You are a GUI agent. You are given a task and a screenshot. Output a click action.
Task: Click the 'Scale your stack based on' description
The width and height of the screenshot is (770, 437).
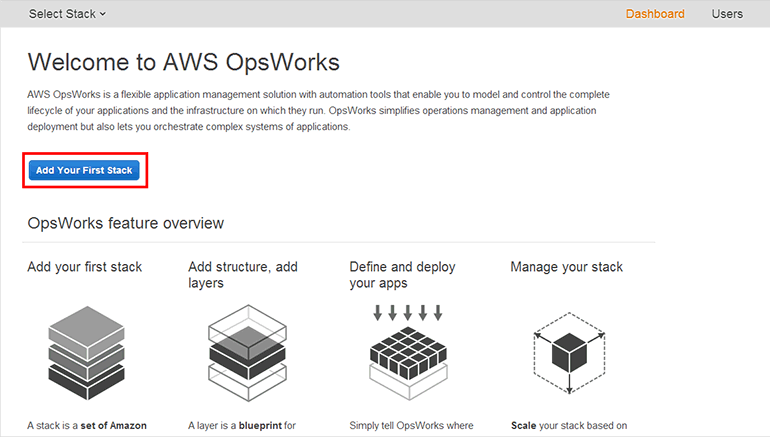coord(568,425)
